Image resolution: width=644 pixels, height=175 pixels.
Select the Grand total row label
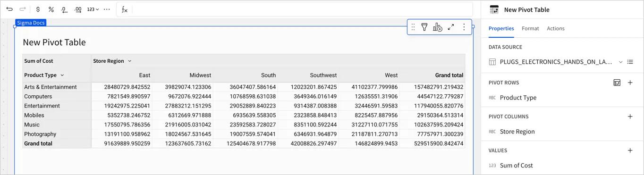57,143
